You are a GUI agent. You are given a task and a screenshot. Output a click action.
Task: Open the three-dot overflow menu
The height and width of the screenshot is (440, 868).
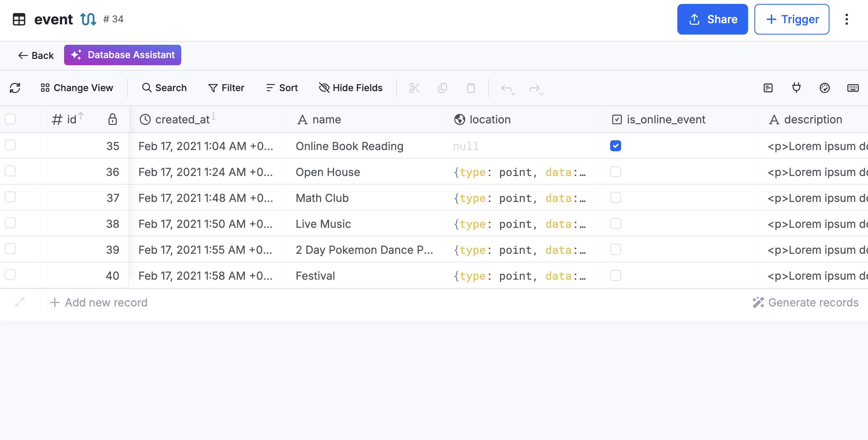coord(846,19)
